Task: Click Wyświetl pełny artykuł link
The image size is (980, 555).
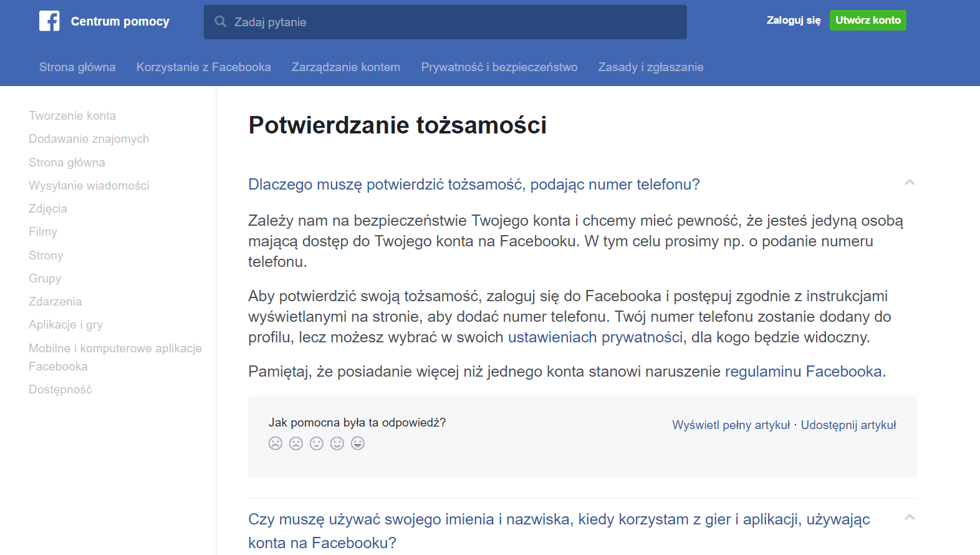Action: (731, 425)
